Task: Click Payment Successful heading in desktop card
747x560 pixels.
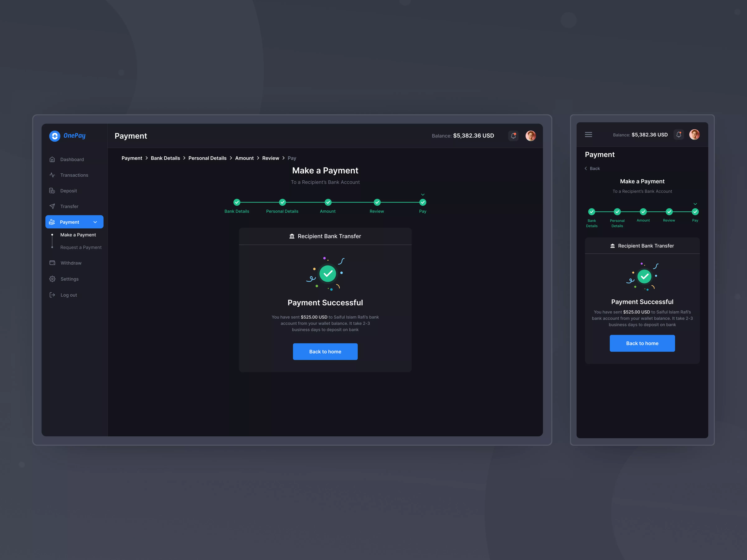Action: (325, 303)
